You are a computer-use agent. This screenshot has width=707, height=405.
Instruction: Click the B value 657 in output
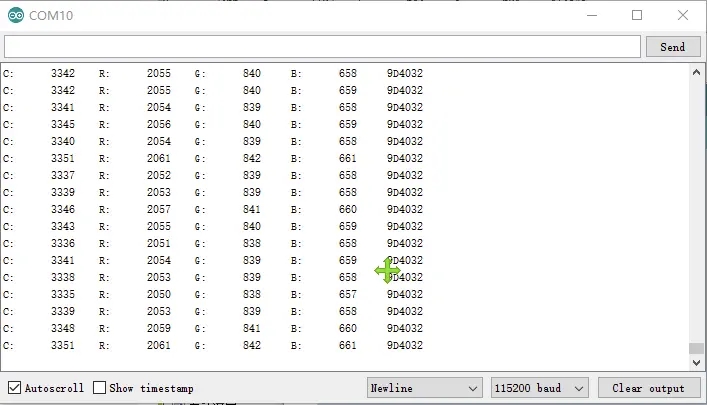click(x=347, y=294)
